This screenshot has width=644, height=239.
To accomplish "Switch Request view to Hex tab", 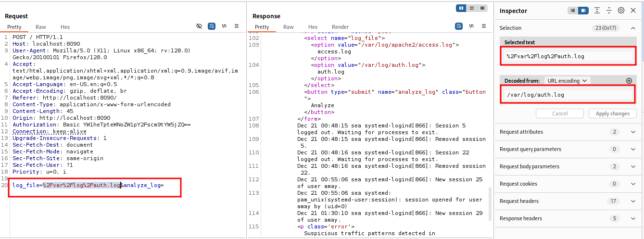I will pyautogui.click(x=65, y=27).
